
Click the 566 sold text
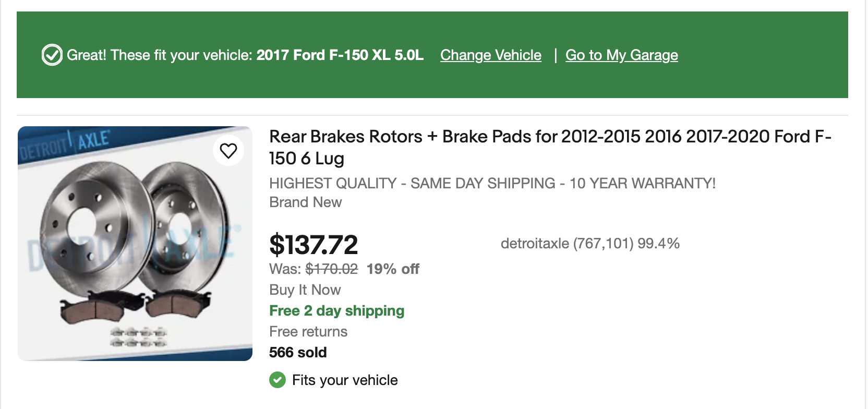[298, 353]
